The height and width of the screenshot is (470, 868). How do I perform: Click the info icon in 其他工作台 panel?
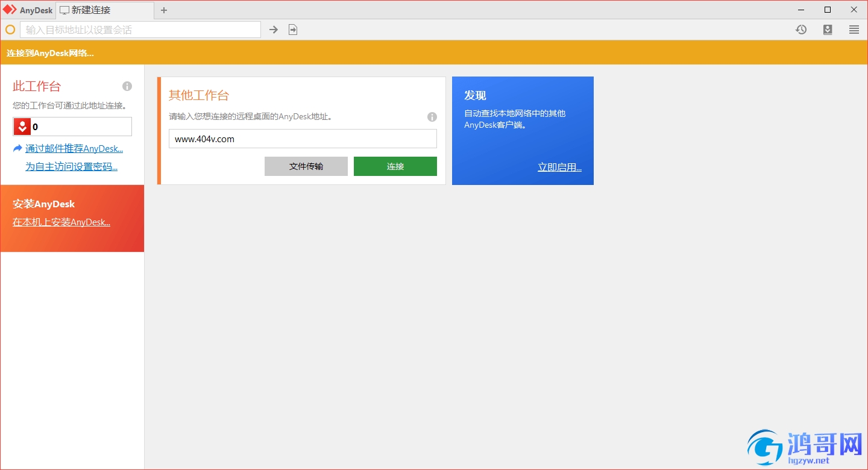432,117
